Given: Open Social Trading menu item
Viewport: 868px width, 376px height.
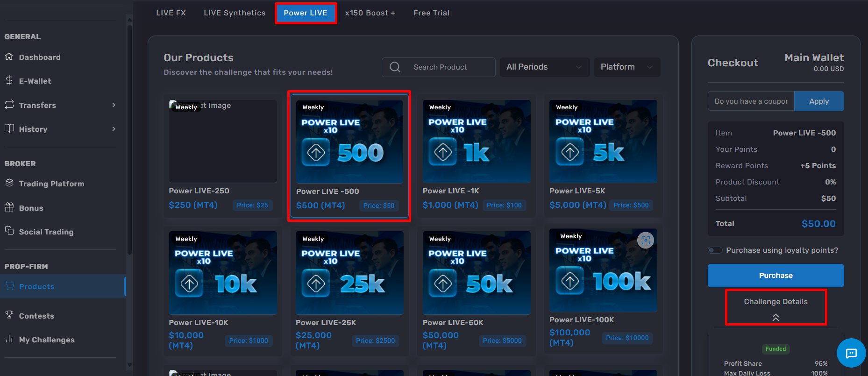Looking at the screenshot, I should click(46, 232).
